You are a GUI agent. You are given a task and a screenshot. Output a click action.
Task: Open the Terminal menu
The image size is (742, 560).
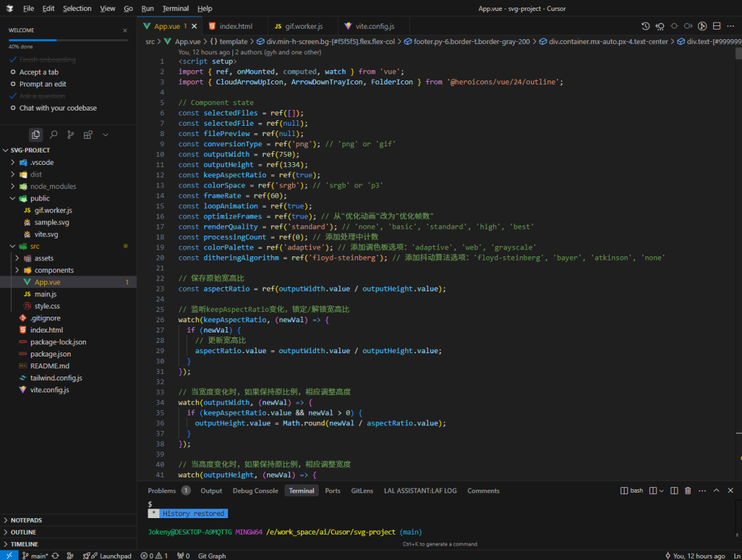coord(175,8)
